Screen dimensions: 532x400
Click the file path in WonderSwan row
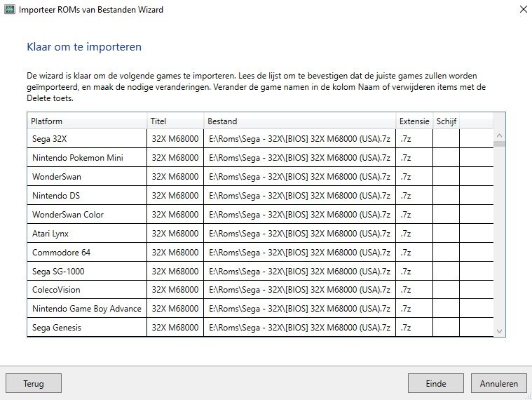299,177
